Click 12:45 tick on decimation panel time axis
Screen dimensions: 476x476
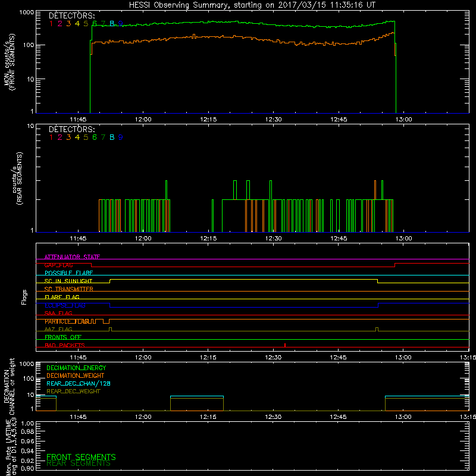(x=338, y=417)
